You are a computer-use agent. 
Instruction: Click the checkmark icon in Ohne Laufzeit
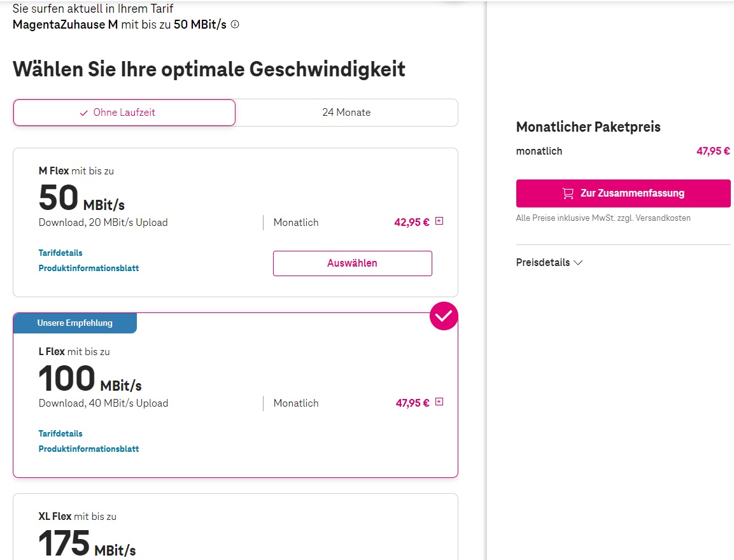pos(84,113)
